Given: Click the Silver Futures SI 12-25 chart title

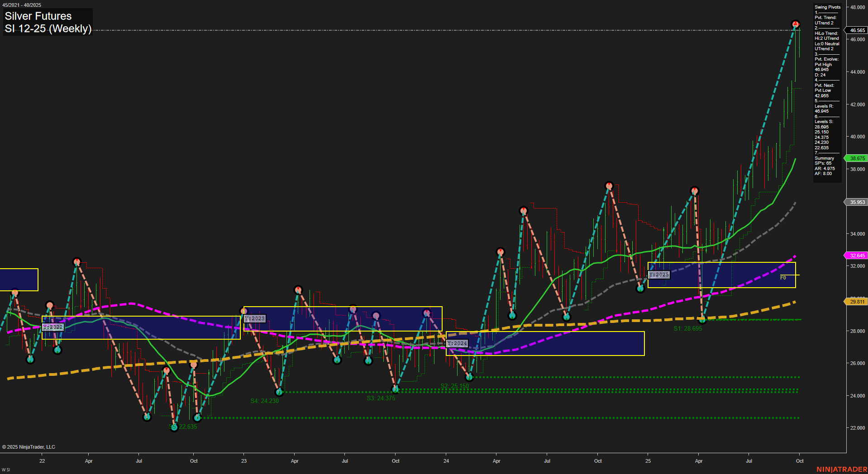Looking at the screenshot, I should point(48,22).
